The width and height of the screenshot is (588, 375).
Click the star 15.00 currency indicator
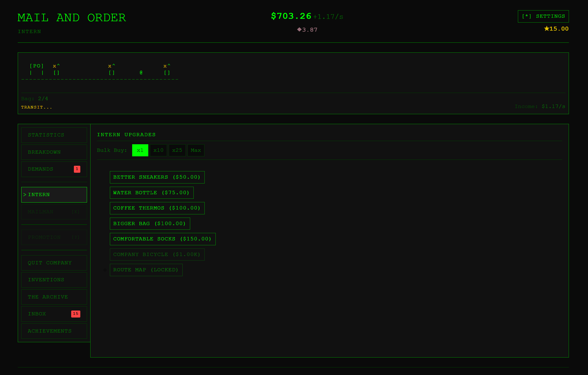556,28
